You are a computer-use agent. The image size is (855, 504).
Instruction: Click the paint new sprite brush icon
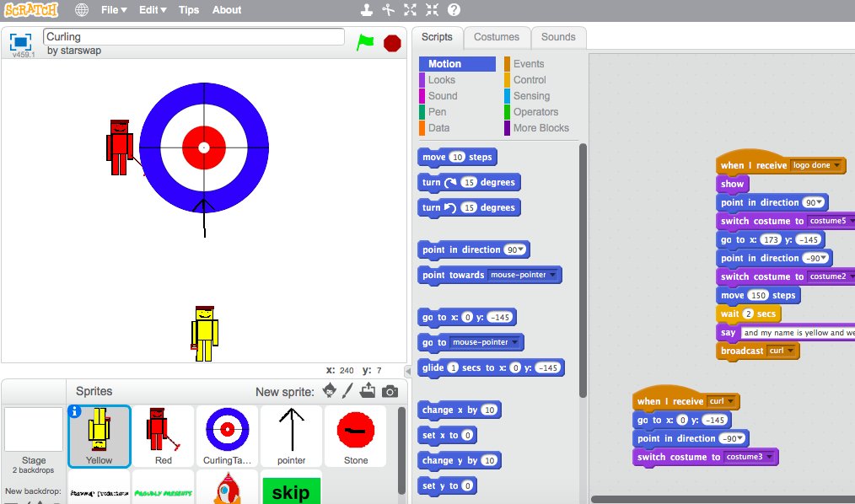pos(348,389)
